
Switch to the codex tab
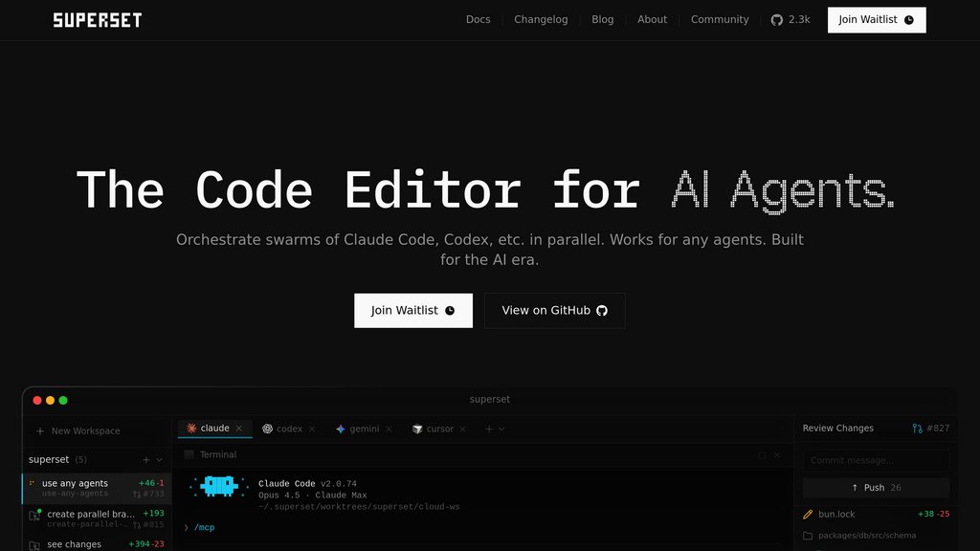pyautogui.click(x=289, y=429)
